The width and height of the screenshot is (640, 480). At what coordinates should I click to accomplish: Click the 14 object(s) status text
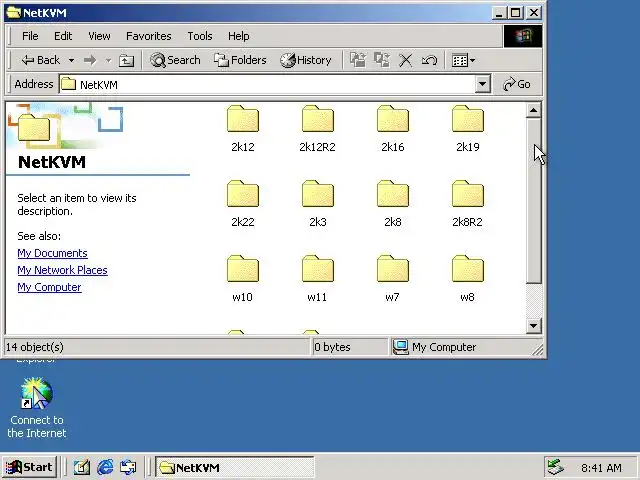35,347
